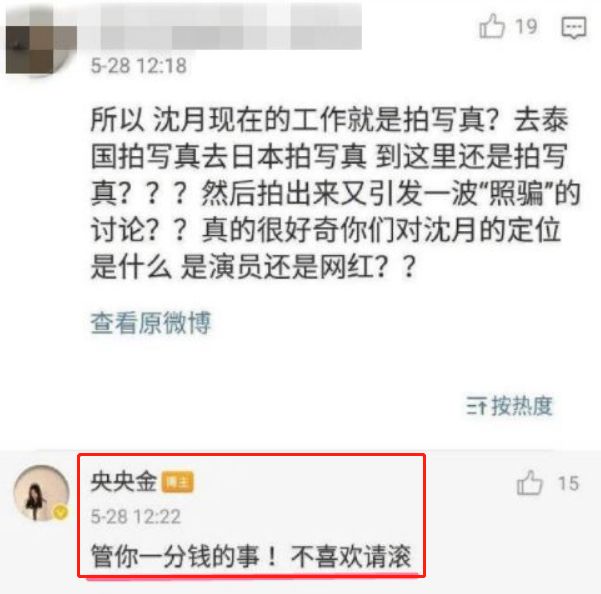Image resolution: width=601 pixels, height=594 pixels.
Task: Click the sort arrows icon beside 按热度
Action: 476,406
